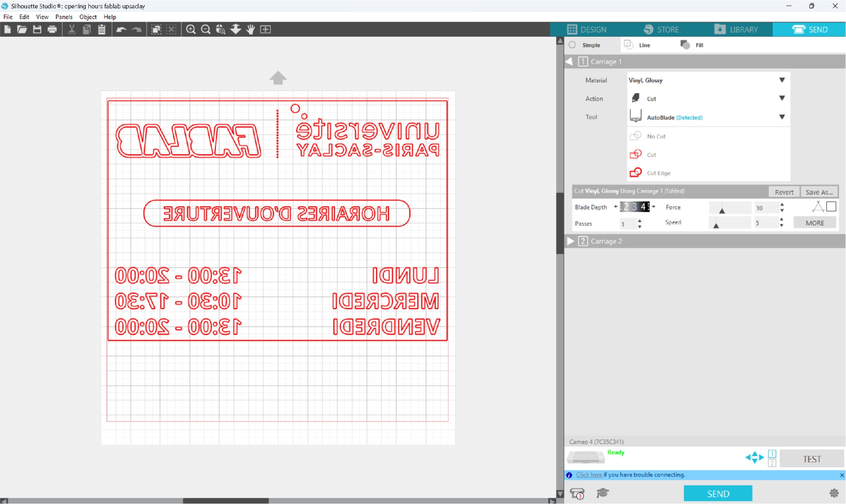Choose the Cut Edge option

pos(658,173)
